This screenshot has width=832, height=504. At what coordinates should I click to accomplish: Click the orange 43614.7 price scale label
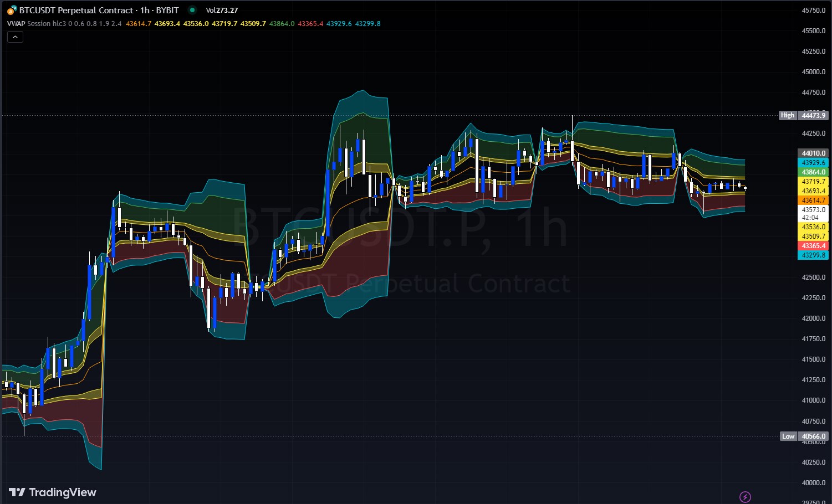(x=813, y=200)
